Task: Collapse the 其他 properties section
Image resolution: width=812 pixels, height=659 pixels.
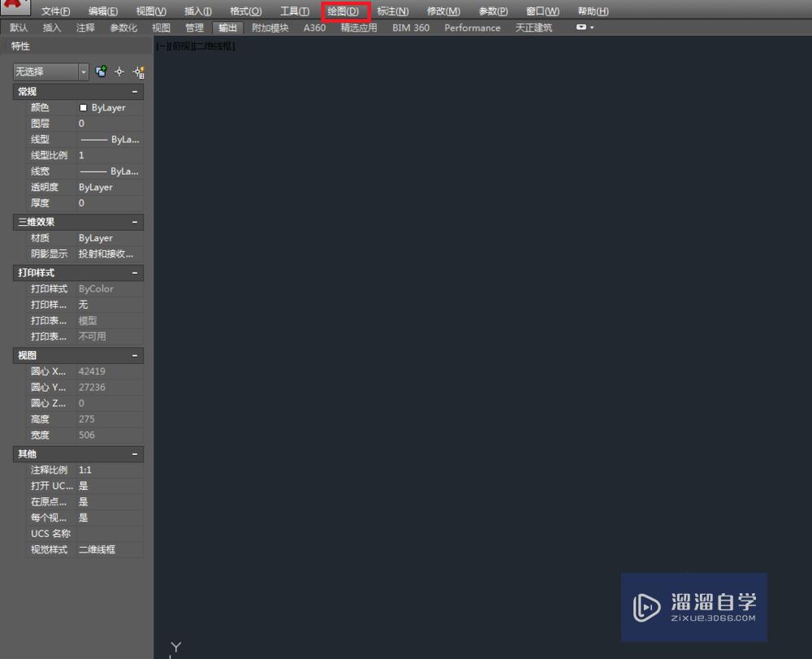Action: pyautogui.click(x=135, y=453)
